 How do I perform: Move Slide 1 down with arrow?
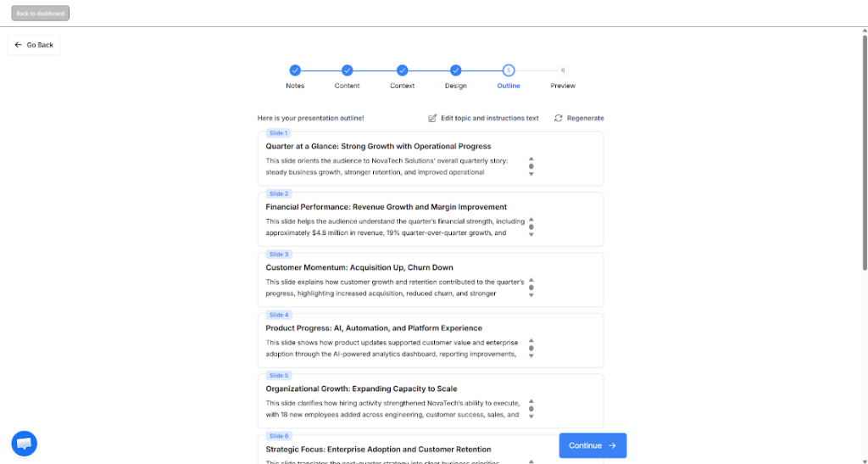[531, 174]
